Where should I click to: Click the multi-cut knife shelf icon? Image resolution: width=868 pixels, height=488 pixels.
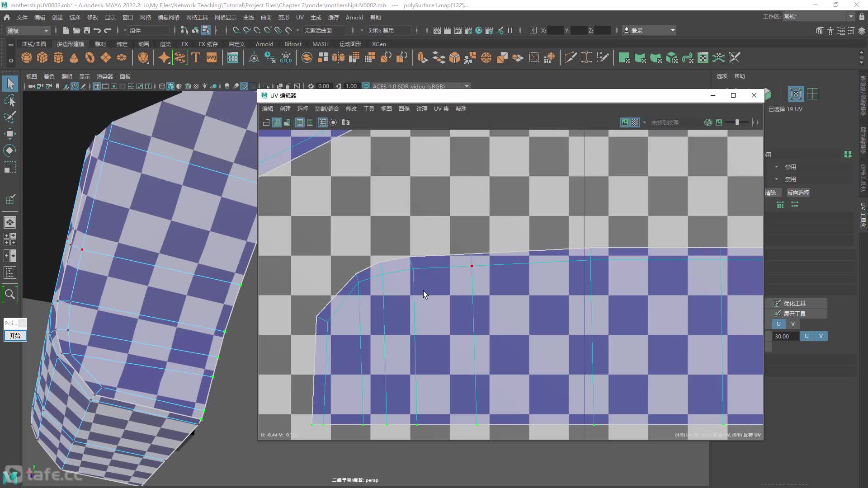[571, 58]
